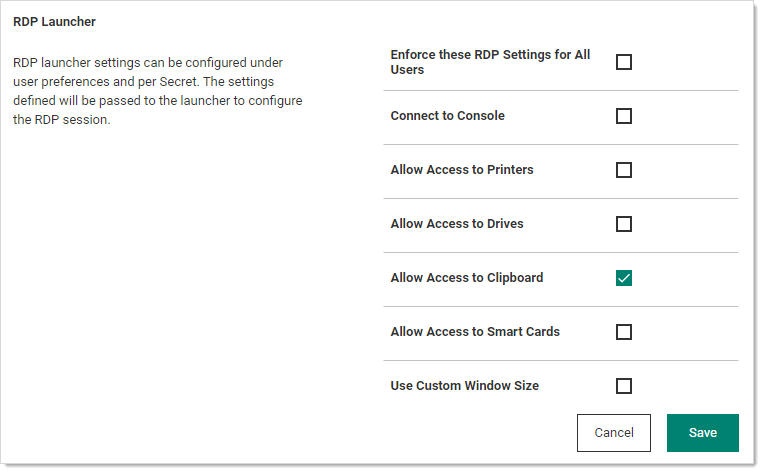
Task: Uncheck Allow Access to Clipboard
Action: pos(624,278)
